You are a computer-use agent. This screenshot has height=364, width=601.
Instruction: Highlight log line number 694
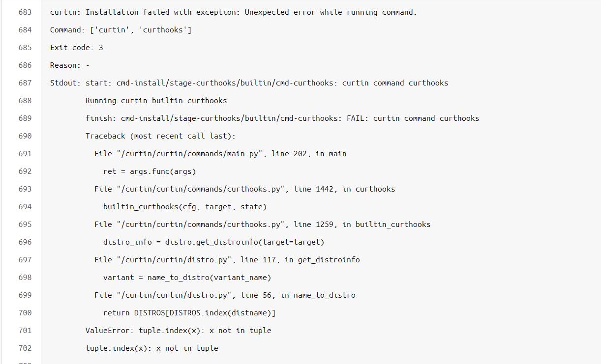click(x=25, y=207)
